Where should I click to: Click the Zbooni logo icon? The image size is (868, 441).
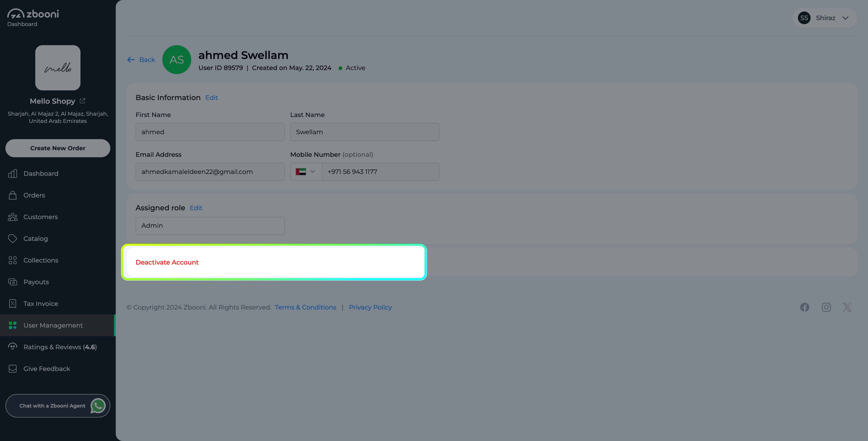pyautogui.click(x=16, y=13)
